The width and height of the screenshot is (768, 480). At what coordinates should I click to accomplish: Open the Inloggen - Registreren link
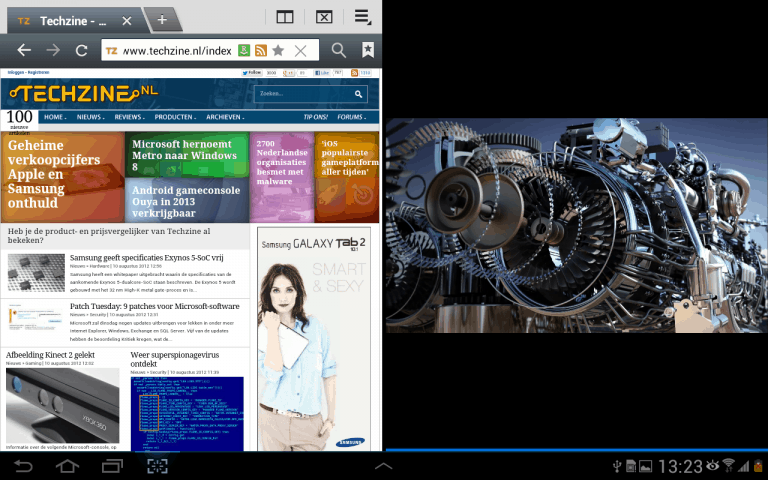[28, 72]
